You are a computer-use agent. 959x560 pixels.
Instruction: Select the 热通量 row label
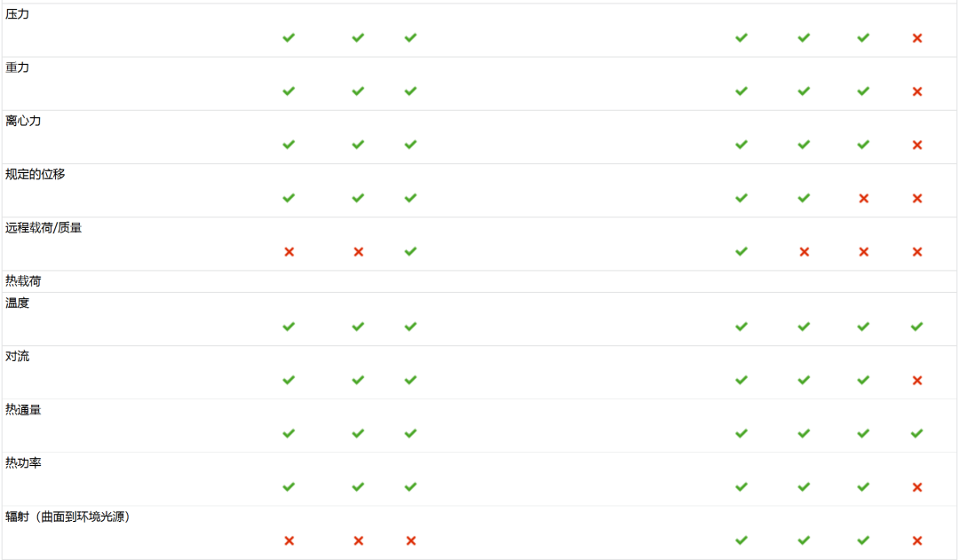[23, 410]
